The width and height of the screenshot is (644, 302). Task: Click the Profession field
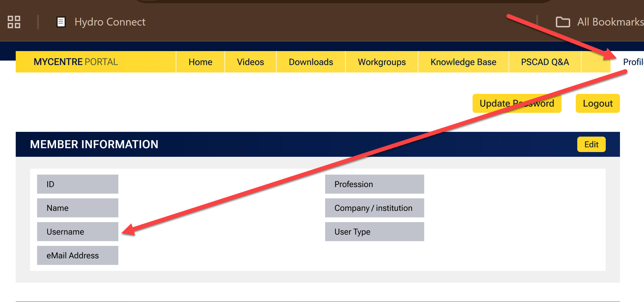point(375,184)
